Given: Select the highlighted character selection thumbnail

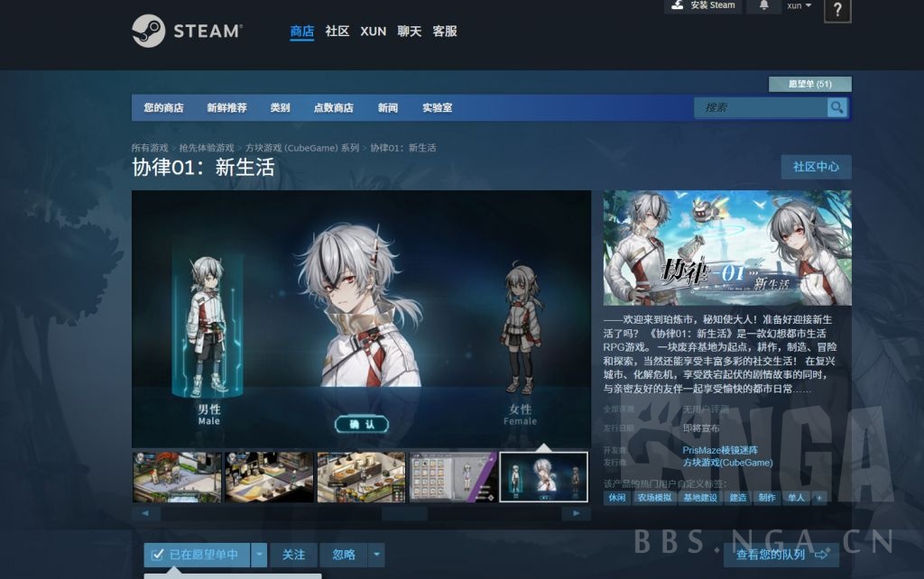Looking at the screenshot, I should [x=543, y=477].
